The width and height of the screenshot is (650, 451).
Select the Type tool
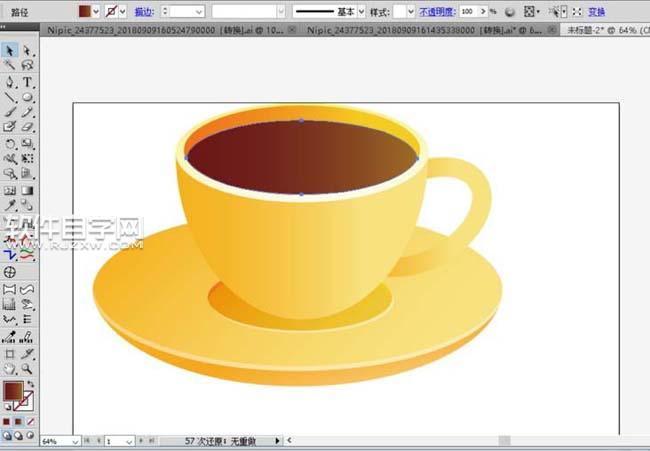pyautogui.click(x=27, y=82)
